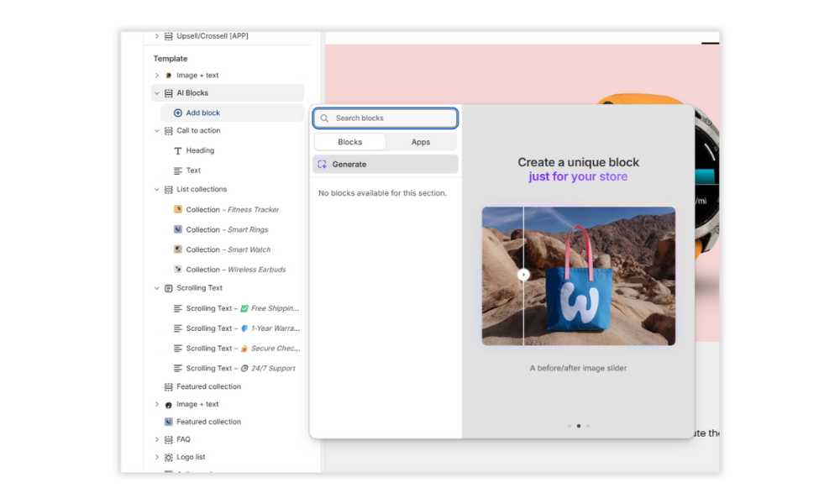This screenshot has width=840, height=504.
Task: Switch to the Apps tab
Action: [x=421, y=142]
